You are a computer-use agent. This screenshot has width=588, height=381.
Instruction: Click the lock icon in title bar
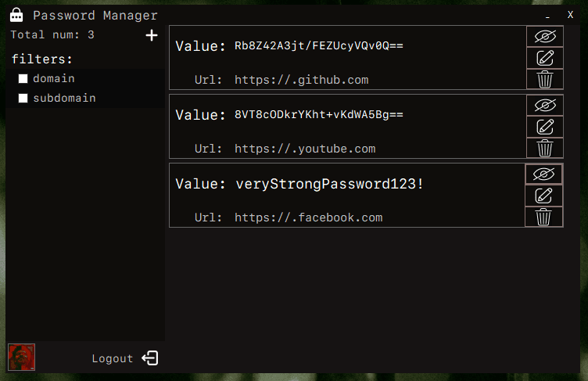click(16, 15)
